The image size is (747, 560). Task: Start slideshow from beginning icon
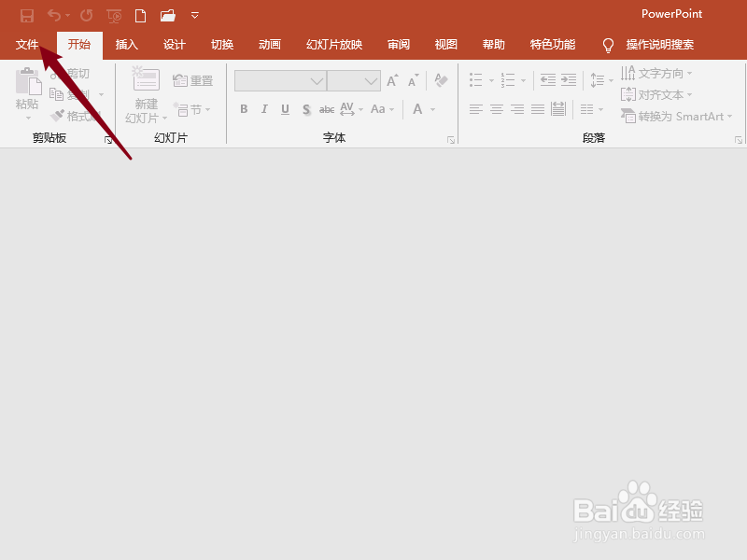[114, 16]
